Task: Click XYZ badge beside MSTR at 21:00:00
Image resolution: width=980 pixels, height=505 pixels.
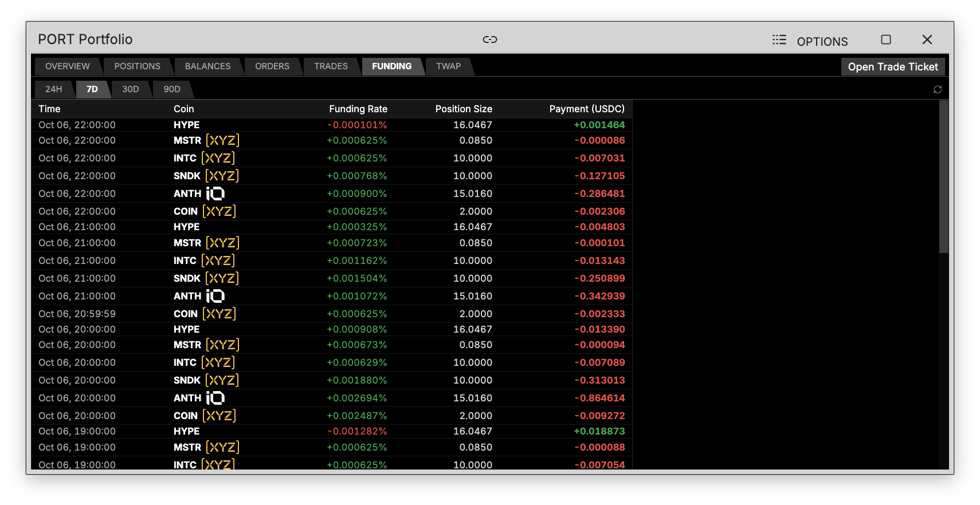Action: tap(222, 243)
